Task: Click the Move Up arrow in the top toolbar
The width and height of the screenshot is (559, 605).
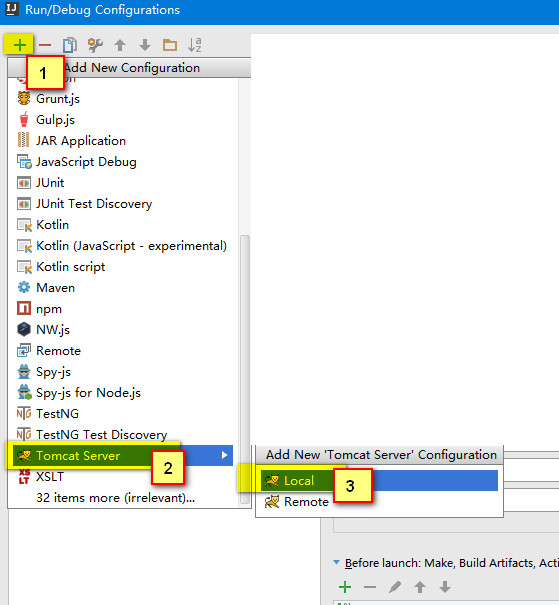Action: pos(120,45)
